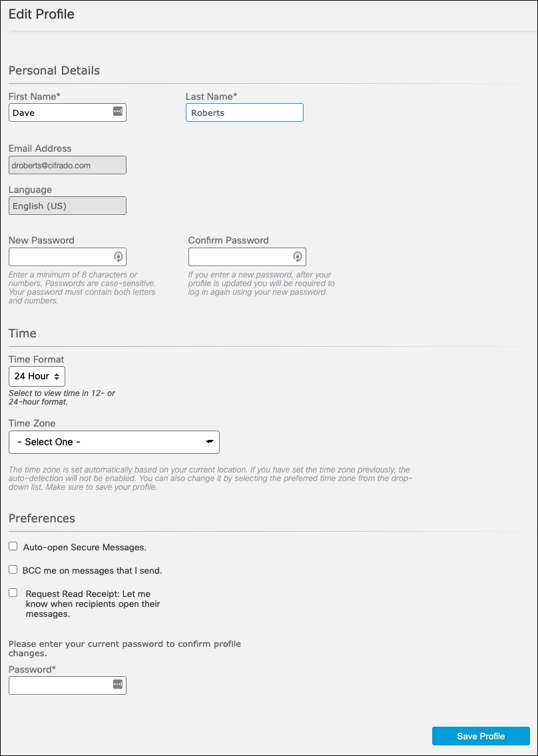Viewport: 538px width, 756px height.
Task: Enable Auto-open Secure Messages
Action: [x=13, y=546]
